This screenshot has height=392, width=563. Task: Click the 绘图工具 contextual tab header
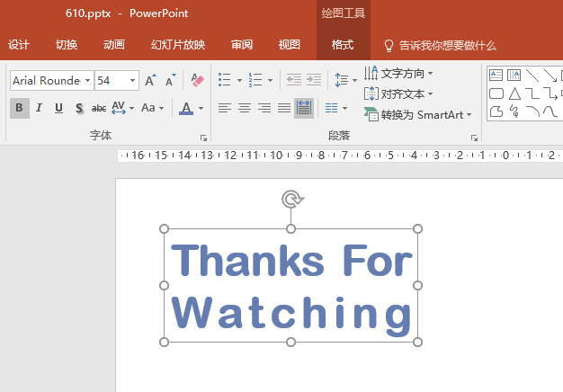(344, 13)
